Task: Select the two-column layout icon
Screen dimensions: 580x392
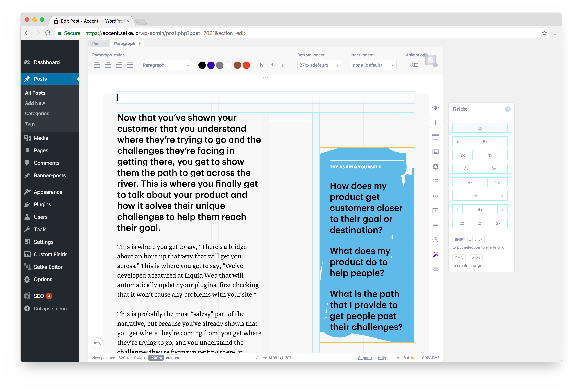Action: pyautogui.click(x=436, y=123)
